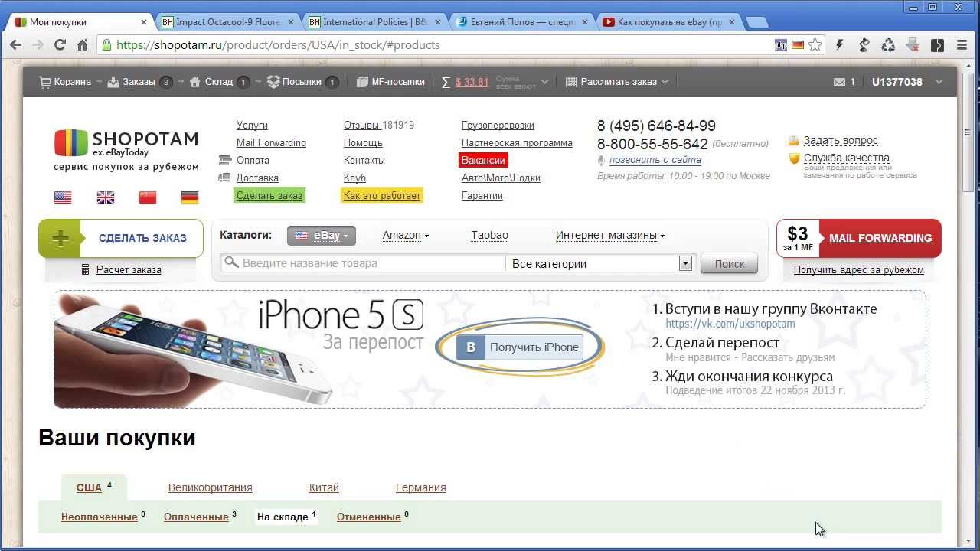The width and height of the screenshot is (980, 551).
Task: Click the credit card icon beside Оплата
Action: (224, 161)
